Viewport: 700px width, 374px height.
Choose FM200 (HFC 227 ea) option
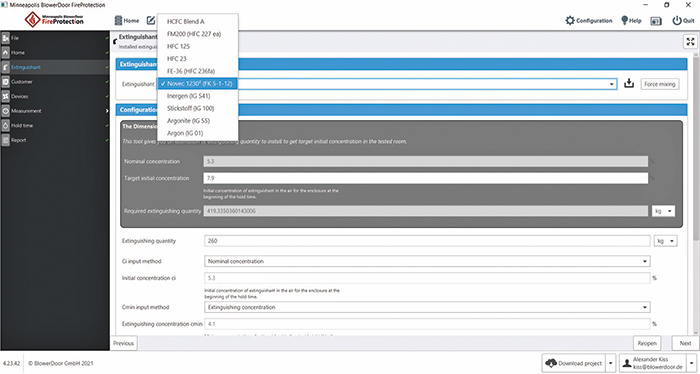(198, 34)
